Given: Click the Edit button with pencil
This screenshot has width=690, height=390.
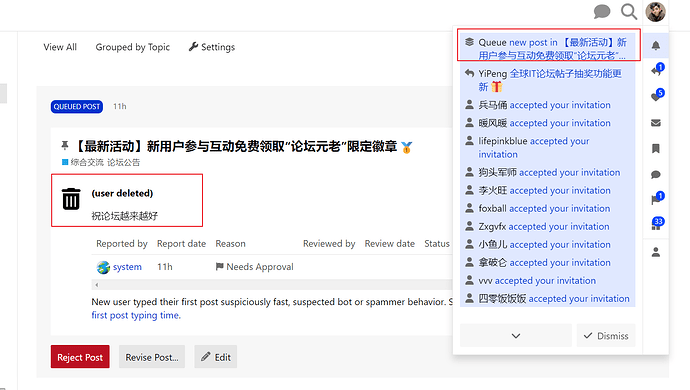Looking at the screenshot, I should pyautogui.click(x=216, y=357).
